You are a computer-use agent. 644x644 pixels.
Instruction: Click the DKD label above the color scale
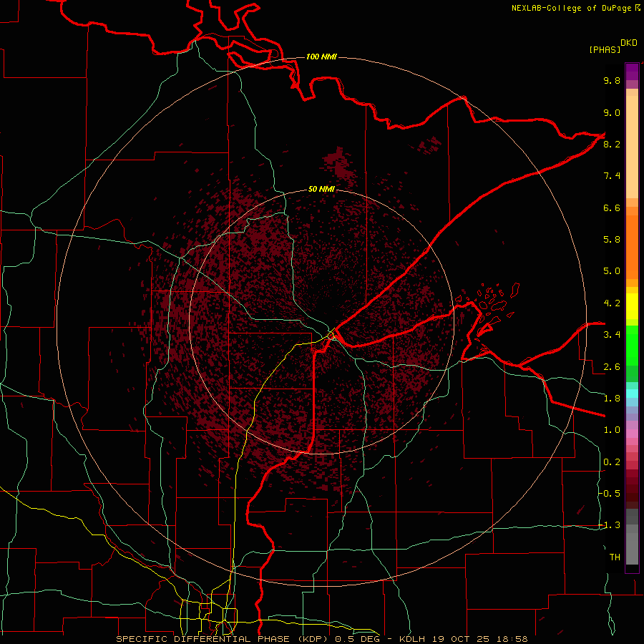click(x=629, y=42)
